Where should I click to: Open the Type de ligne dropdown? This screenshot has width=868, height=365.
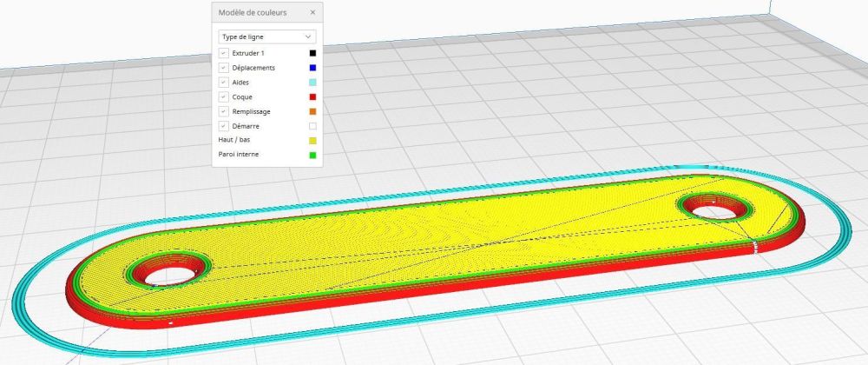[x=267, y=36]
